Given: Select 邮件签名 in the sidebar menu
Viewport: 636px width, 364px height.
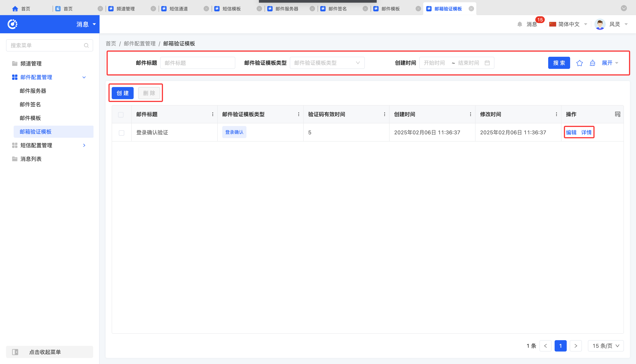Looking at the screenshot, I should coord(30,104).
